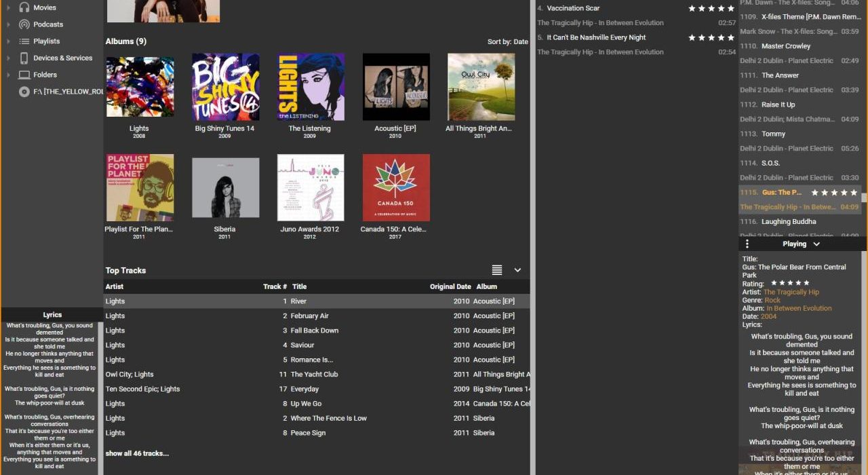Open The Listening album cover

pyautogui.click(x=311, y=88)
